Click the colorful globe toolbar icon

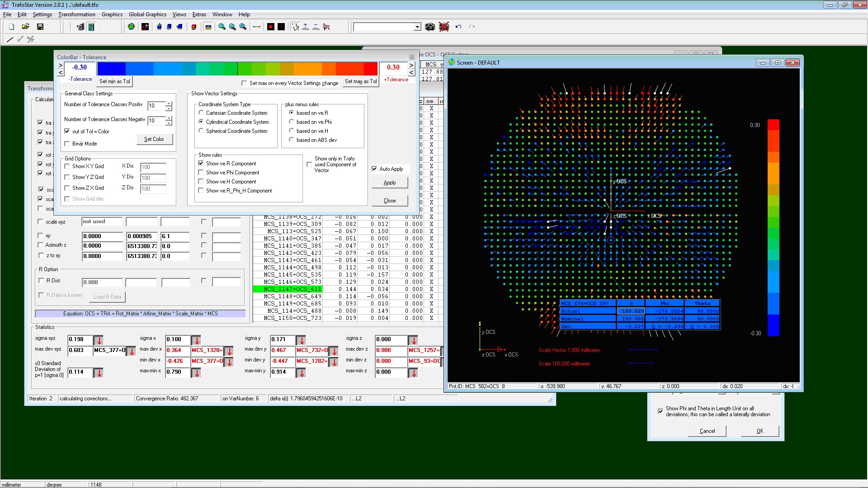(x=131, y=27)
